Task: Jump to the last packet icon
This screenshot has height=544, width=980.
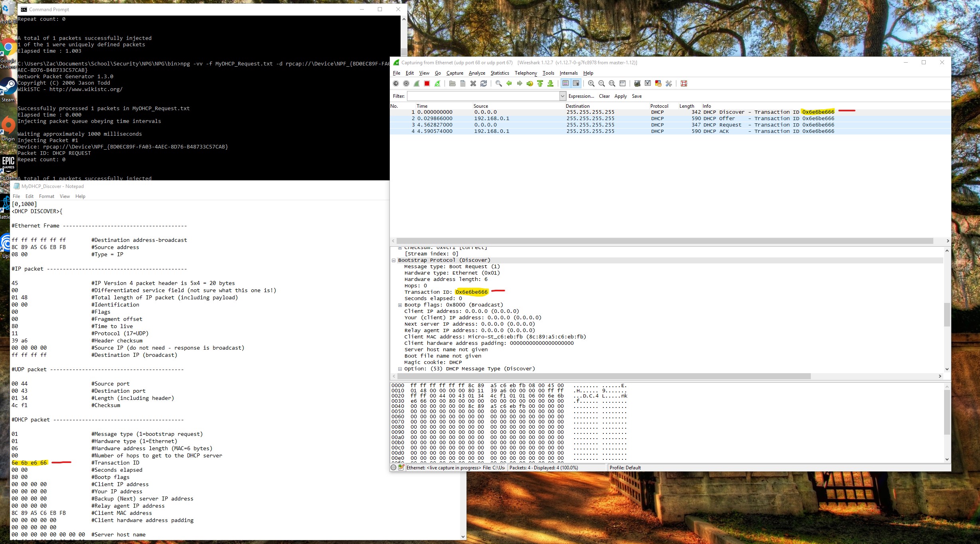Action: (551, 83)
